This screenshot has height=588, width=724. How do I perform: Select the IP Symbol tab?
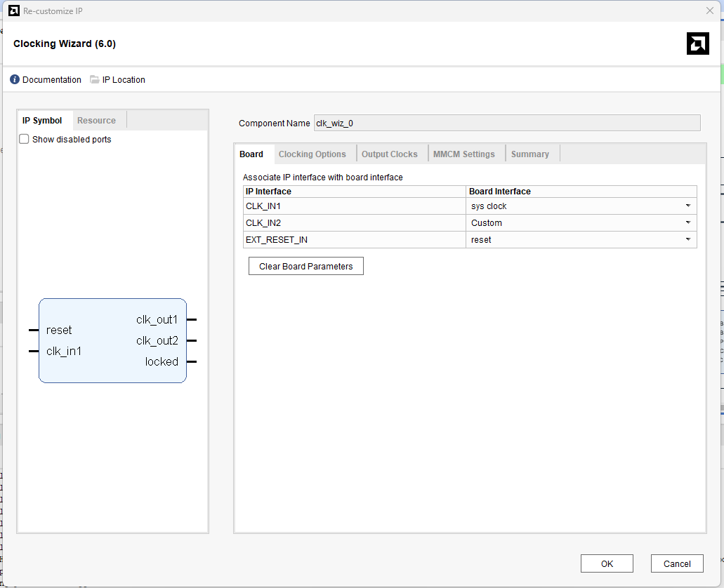click(x=42, y=121)
